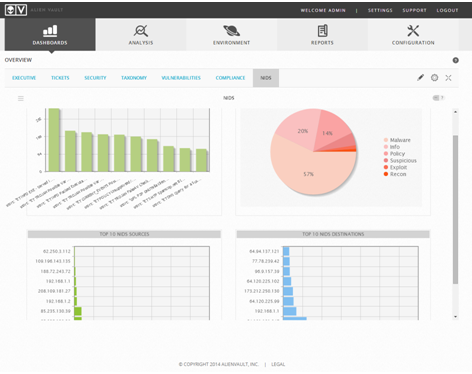The height and width of the screenshot is (374, 472).
Task: Click destination IP 192.168.1.3
Action: point(267,311)
